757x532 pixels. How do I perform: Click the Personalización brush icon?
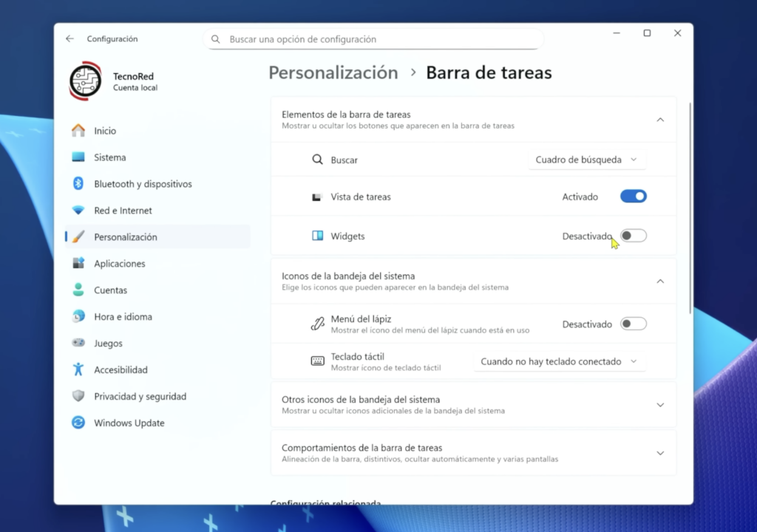pyautogui.click(x=78, y=236)
